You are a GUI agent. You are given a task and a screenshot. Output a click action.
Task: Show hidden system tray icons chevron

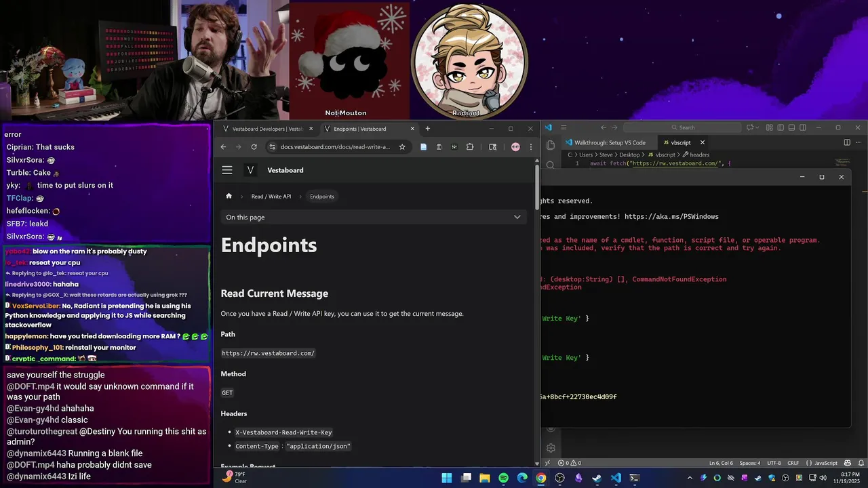coord(690,478)
